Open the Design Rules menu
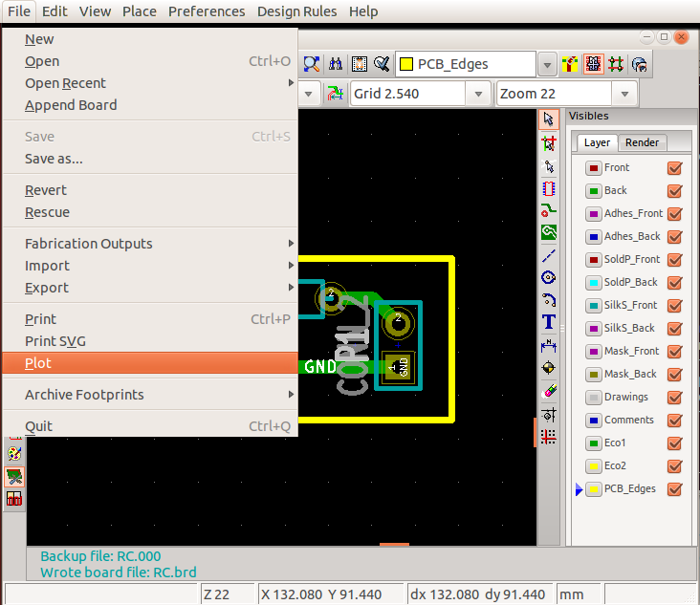The image size is (700, 605). tap(296, 11)
